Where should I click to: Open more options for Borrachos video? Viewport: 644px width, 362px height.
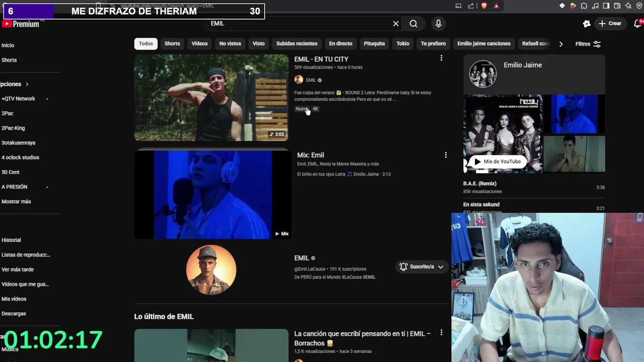pos(441,333)
